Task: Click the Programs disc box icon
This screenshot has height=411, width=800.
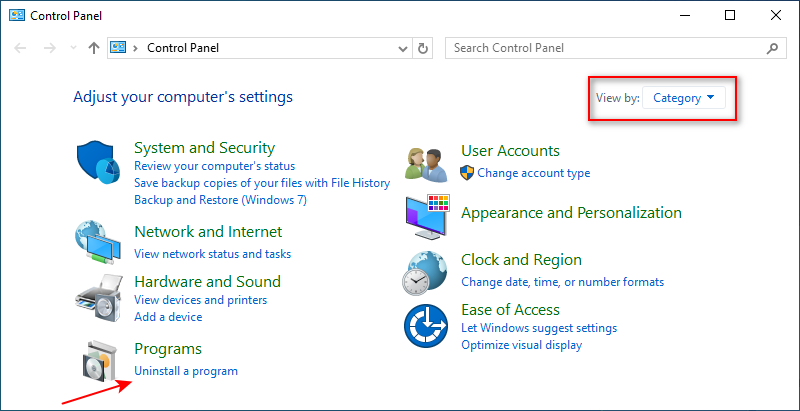Action: (100, 362)
